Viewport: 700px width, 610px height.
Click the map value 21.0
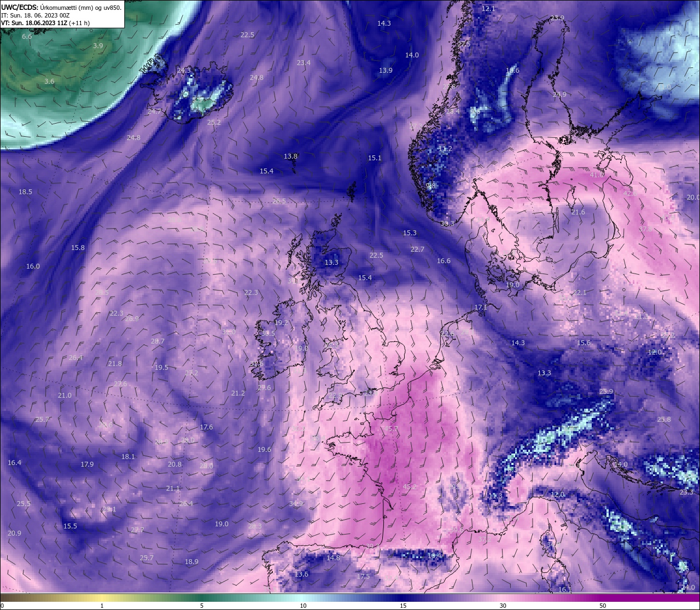[x=65, y=396]
